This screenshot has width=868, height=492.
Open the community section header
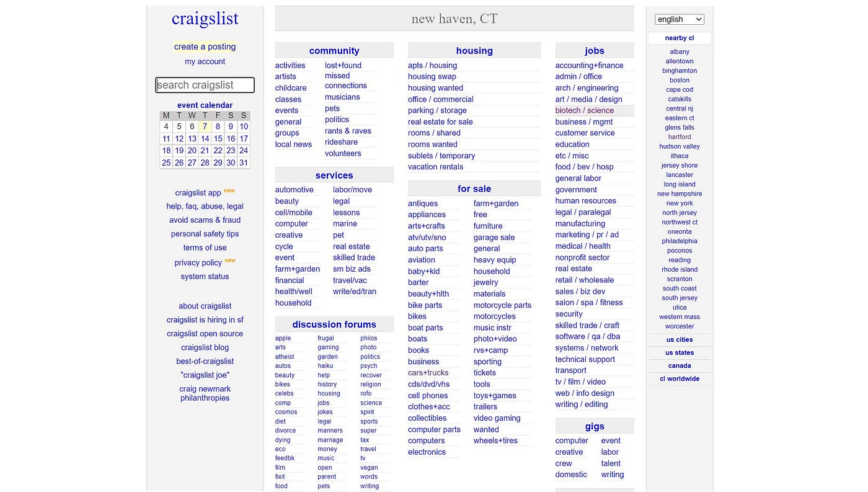[x=334, y=51]
